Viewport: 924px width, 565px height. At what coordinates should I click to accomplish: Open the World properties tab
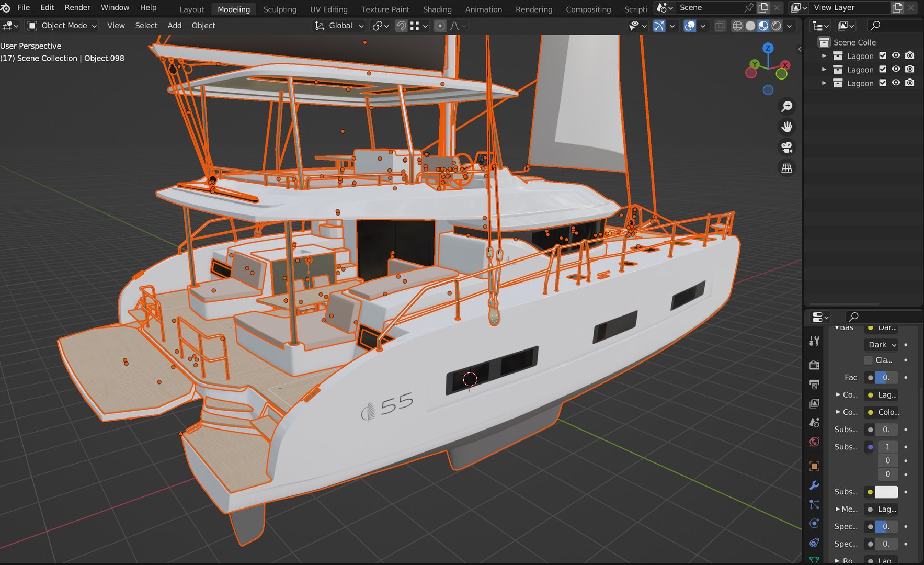click(814, 442)
